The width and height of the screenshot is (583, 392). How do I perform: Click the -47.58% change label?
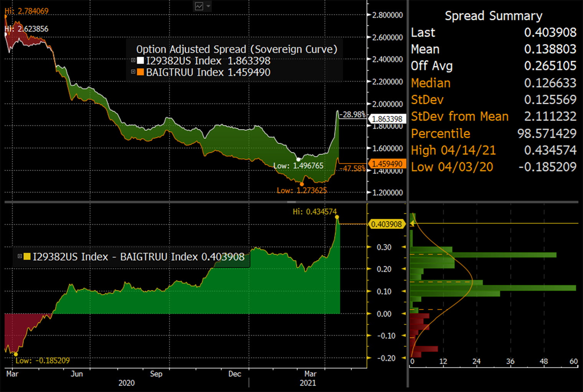352,169
